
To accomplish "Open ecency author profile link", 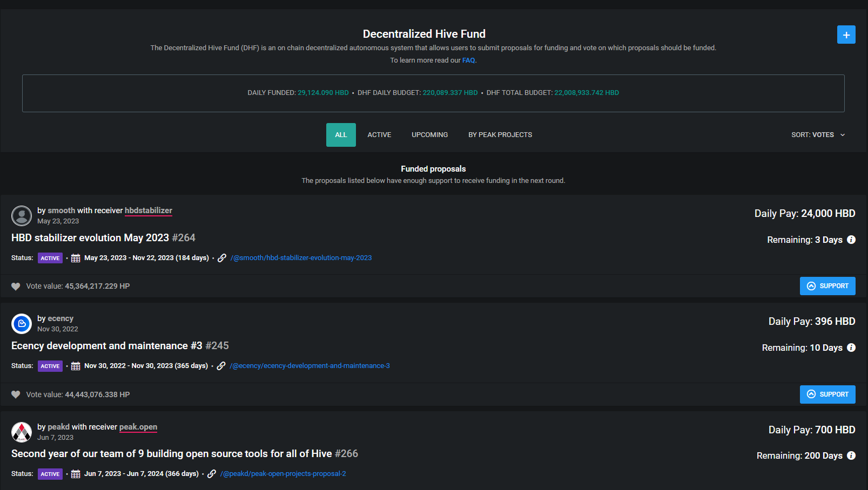I will tap(60, 318).
